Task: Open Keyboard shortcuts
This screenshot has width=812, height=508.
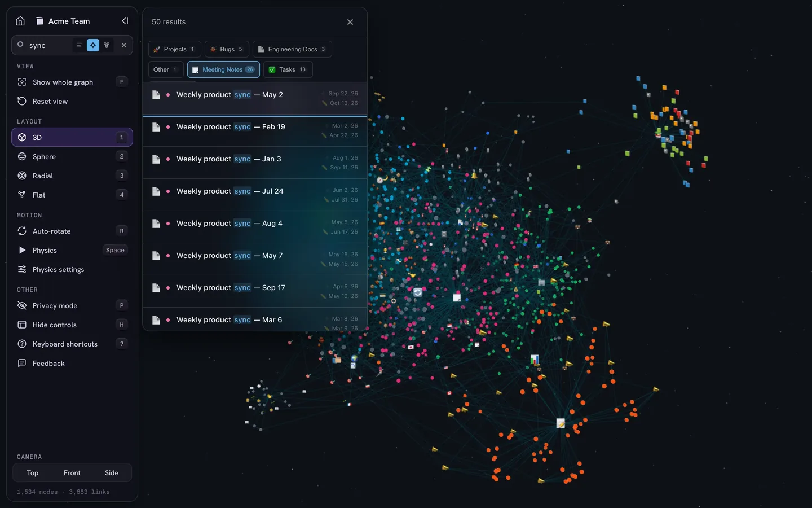Action: point(72,344)
